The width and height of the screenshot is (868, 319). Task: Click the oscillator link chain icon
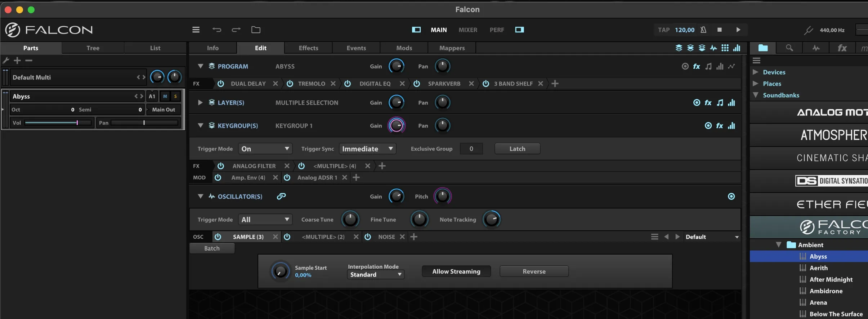pos(281,196)
